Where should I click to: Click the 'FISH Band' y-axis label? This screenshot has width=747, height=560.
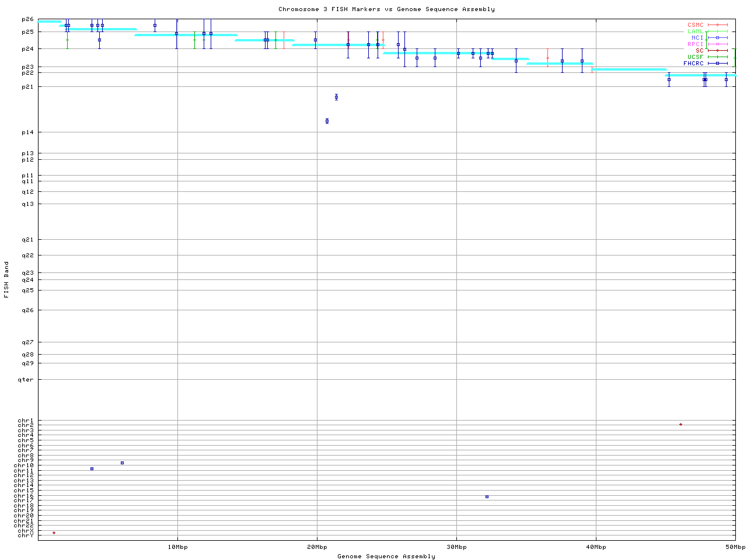pyautogui.click(x=6, y=279)
